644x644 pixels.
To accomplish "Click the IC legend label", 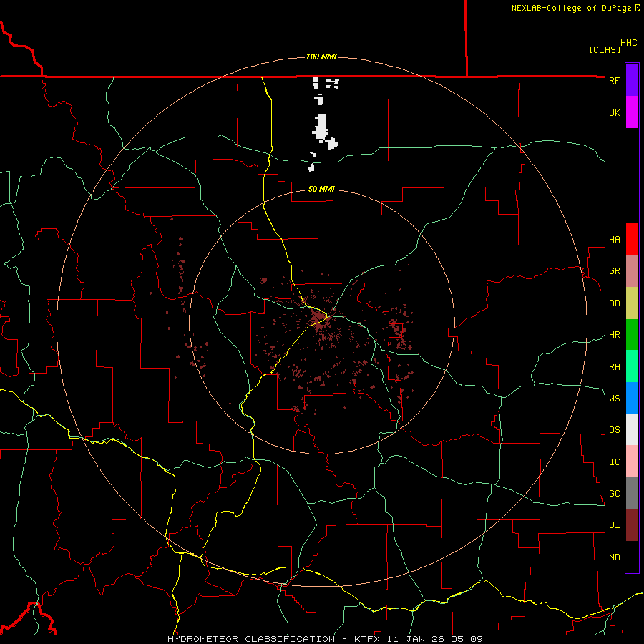I will pos(614,462).
